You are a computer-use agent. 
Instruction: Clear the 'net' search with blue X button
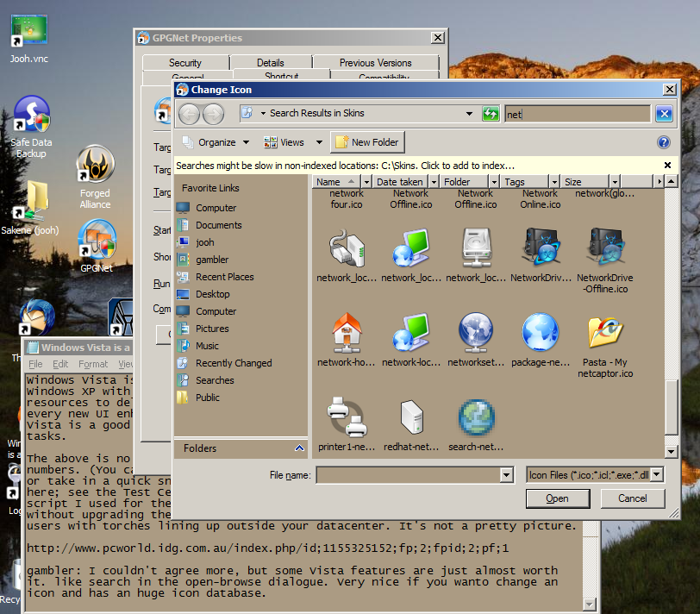click(x=665, y=114)
